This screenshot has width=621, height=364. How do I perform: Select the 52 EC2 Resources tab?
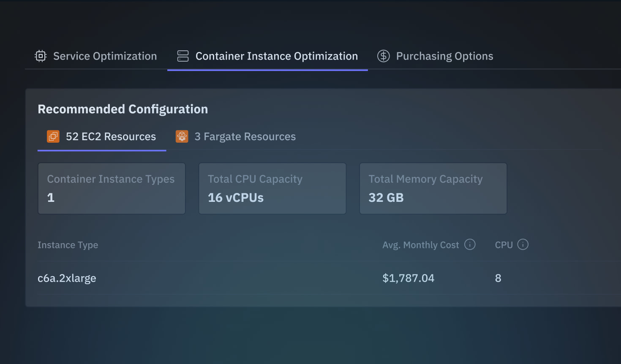tap(111, 137)
